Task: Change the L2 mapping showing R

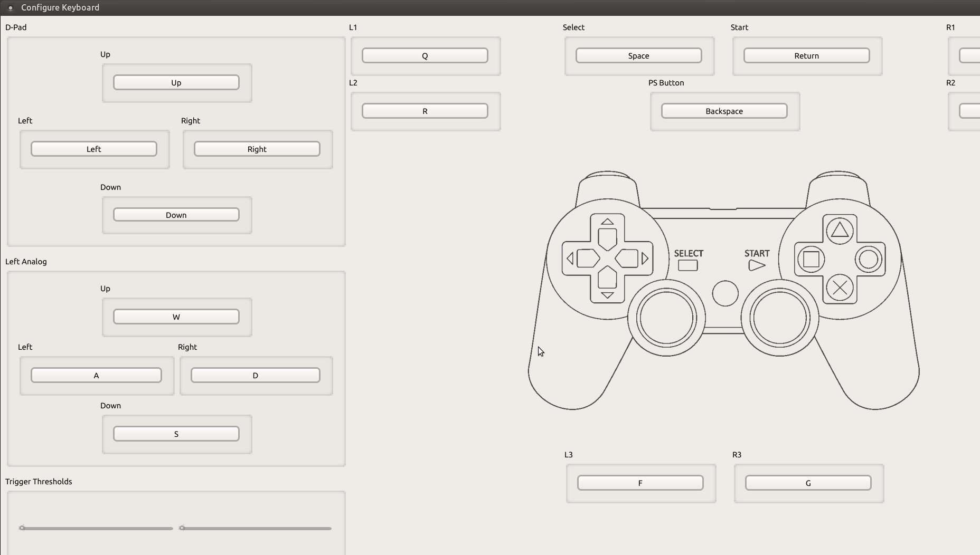Action: tap(425, 111)
